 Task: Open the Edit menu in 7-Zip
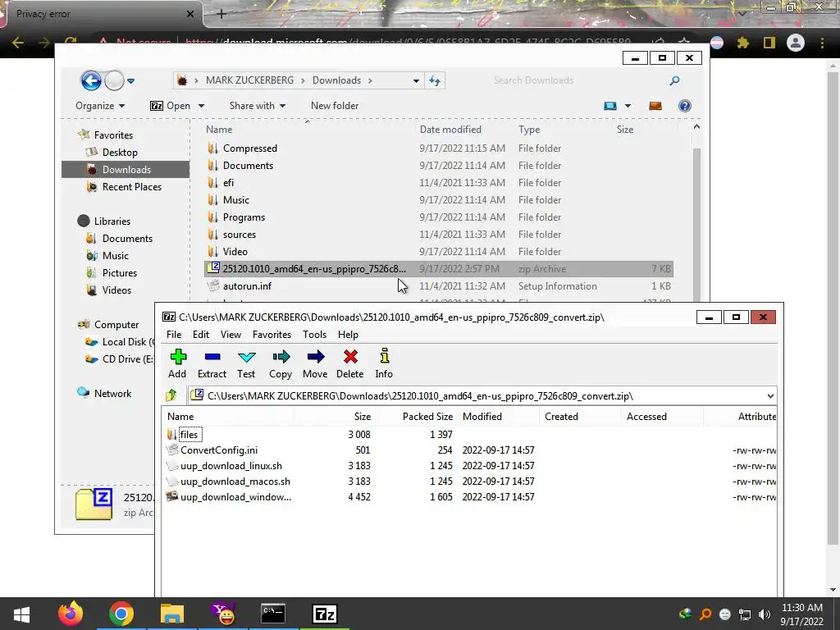point(201,335)
